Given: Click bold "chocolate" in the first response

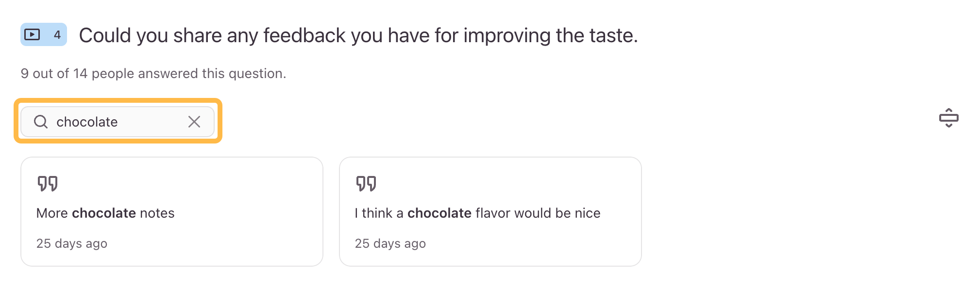Looking at the screenshot, I should pos(104,213).
